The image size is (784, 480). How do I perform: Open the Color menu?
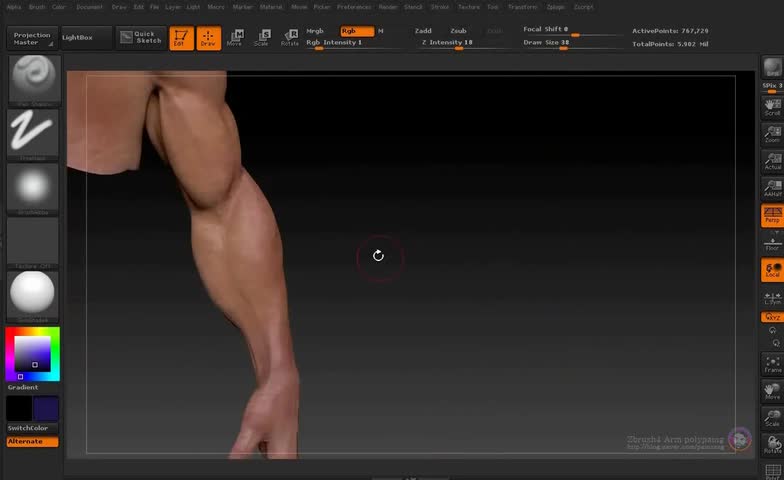59,7
